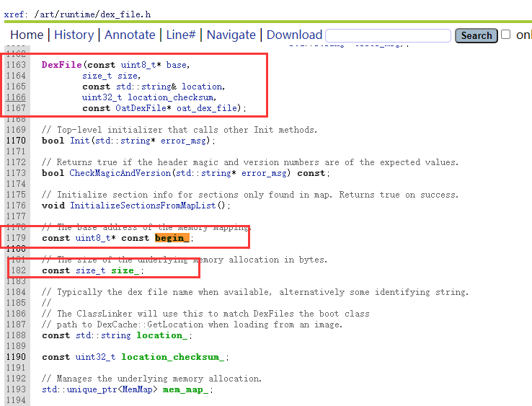
Task: Click the location_checksum_ member link
Action: (x=173, y=357)
